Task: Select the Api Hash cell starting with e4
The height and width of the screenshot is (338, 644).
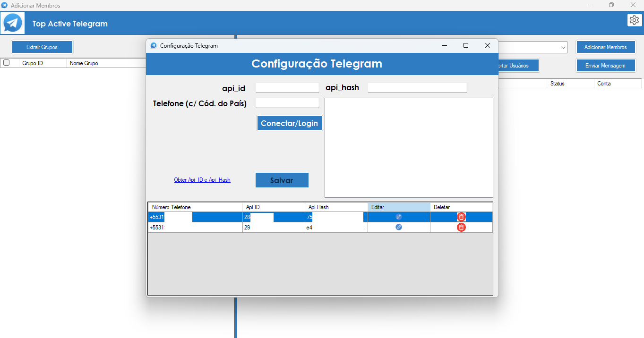Action: click(336, 227)
